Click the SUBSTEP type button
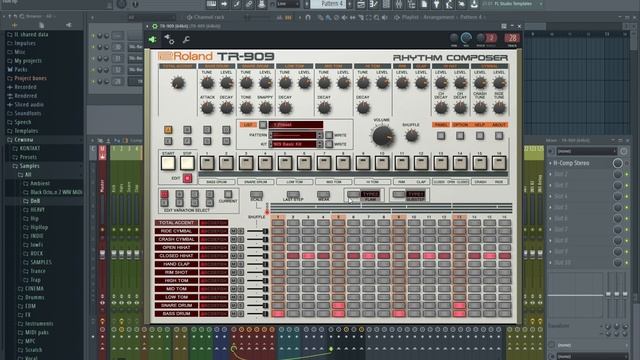640x360 pixels. [x=399, y=194]
